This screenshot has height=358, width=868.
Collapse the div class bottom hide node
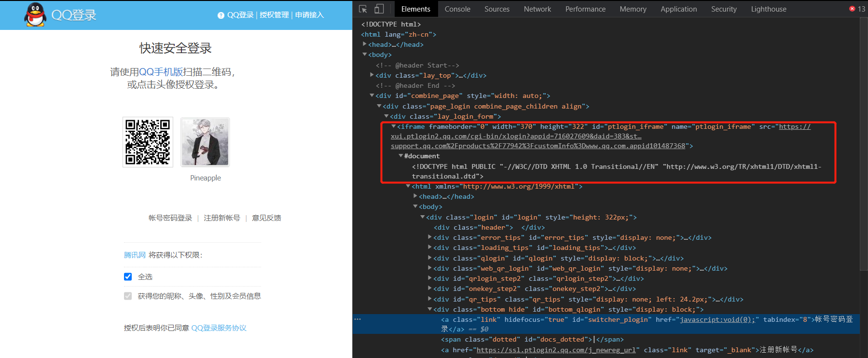[430, 309]
